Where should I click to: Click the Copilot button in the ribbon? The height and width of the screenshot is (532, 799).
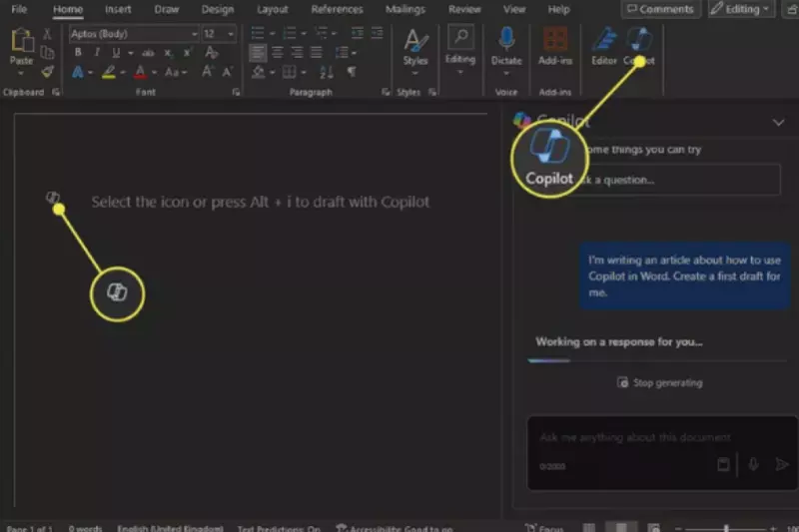click(x=639, y=47)
